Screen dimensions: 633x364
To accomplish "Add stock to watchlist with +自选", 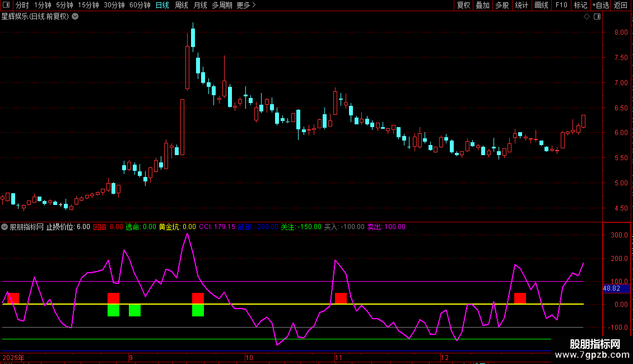I will pos(601,6).
